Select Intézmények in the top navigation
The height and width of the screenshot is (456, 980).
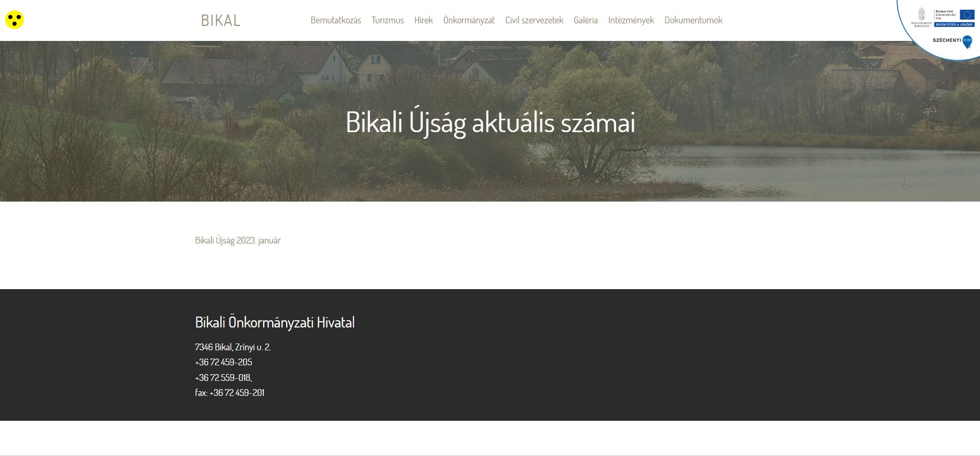click(631, 20)
